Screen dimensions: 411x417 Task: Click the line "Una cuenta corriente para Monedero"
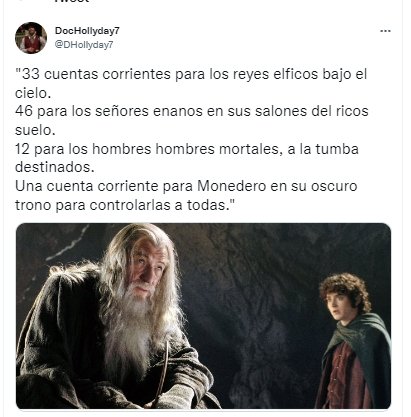pos(186,186)
